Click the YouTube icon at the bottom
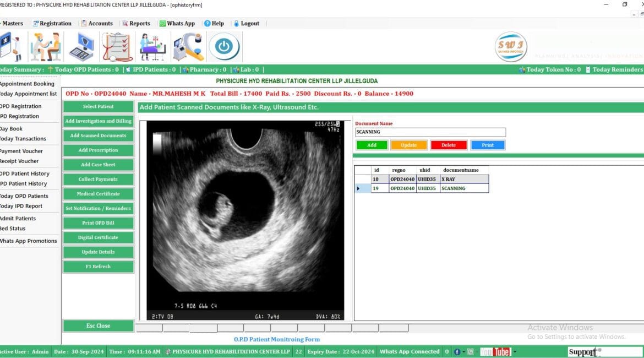Screen dimensions: 644x358 tap(496, 351)
